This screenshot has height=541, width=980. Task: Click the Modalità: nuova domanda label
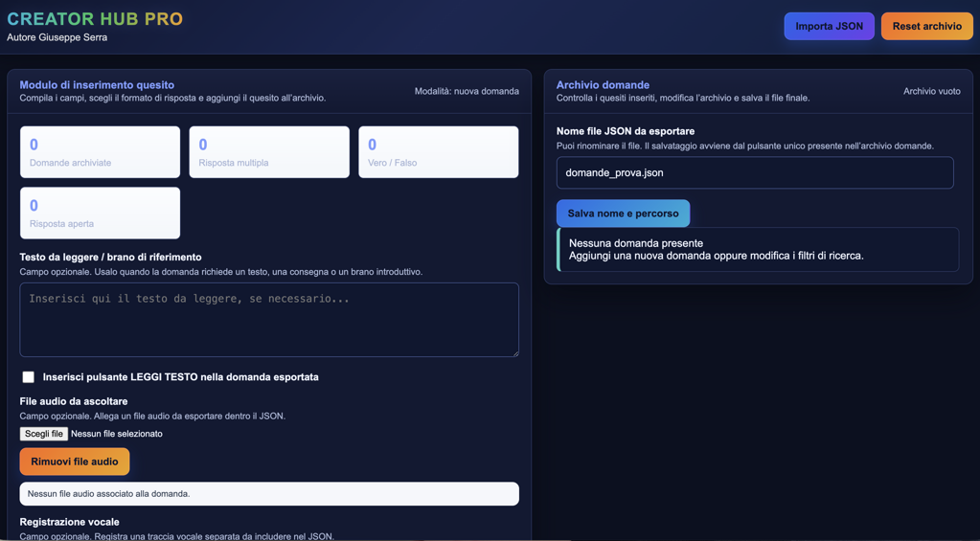pyautogui.click(x=467, y=91)
